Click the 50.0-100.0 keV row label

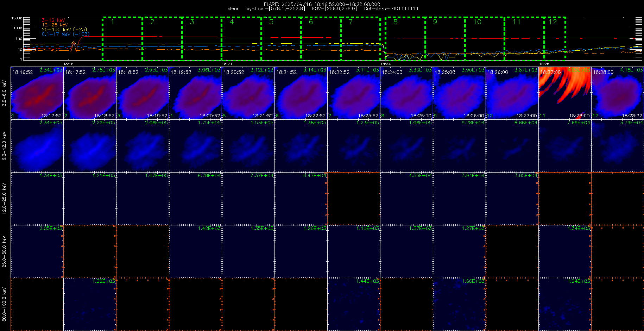(x=4, y=304)
